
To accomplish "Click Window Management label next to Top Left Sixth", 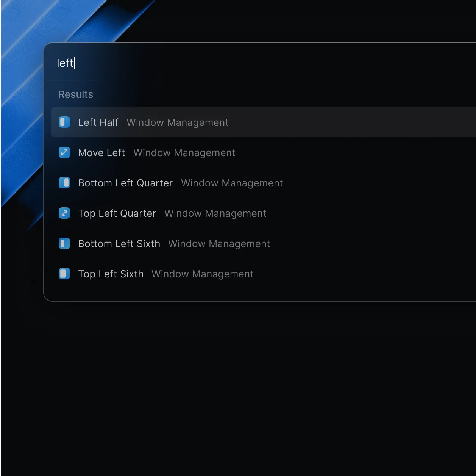I will (202, 274).
